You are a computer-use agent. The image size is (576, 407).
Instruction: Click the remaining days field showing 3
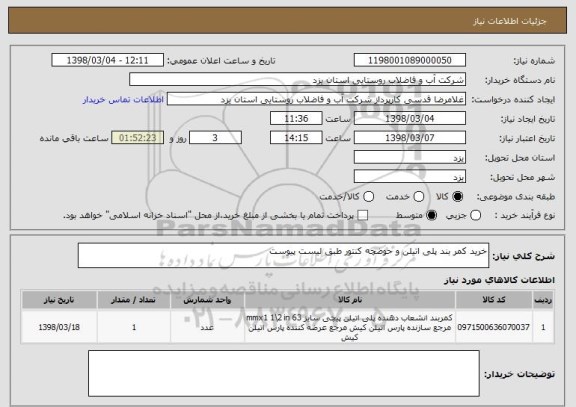pyautogui.click(x=215, y=138)
